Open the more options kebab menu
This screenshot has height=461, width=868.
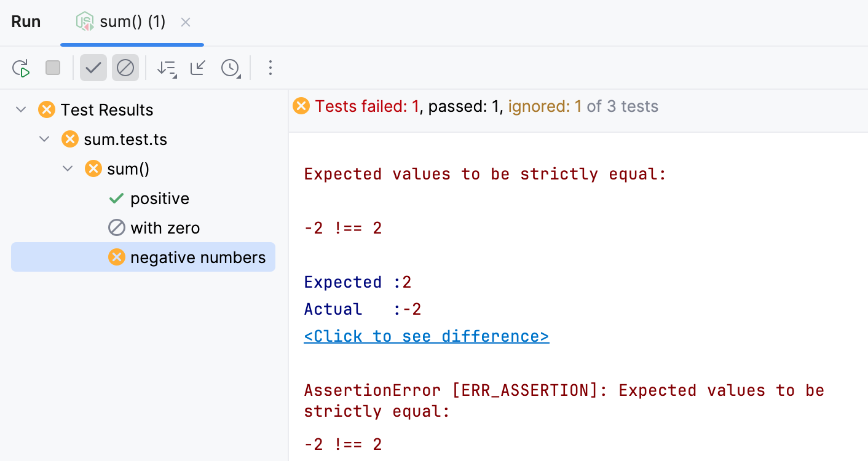click(270, 68)
